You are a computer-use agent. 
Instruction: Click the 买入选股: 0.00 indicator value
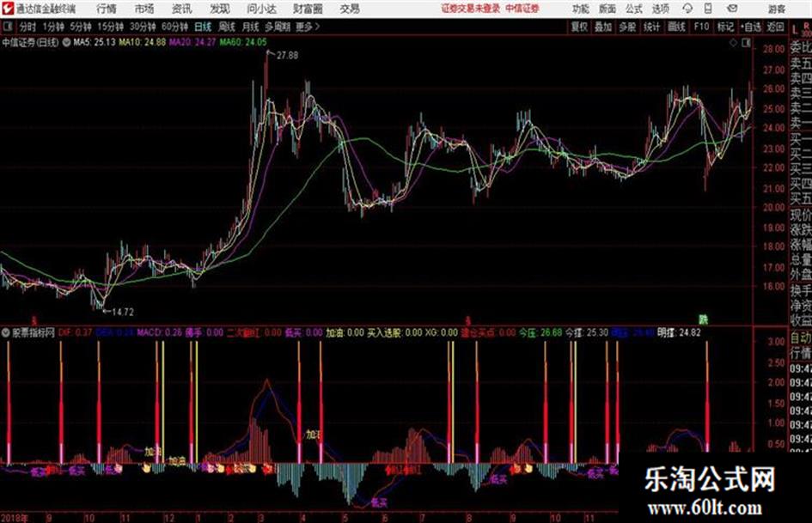pos(394,332)
